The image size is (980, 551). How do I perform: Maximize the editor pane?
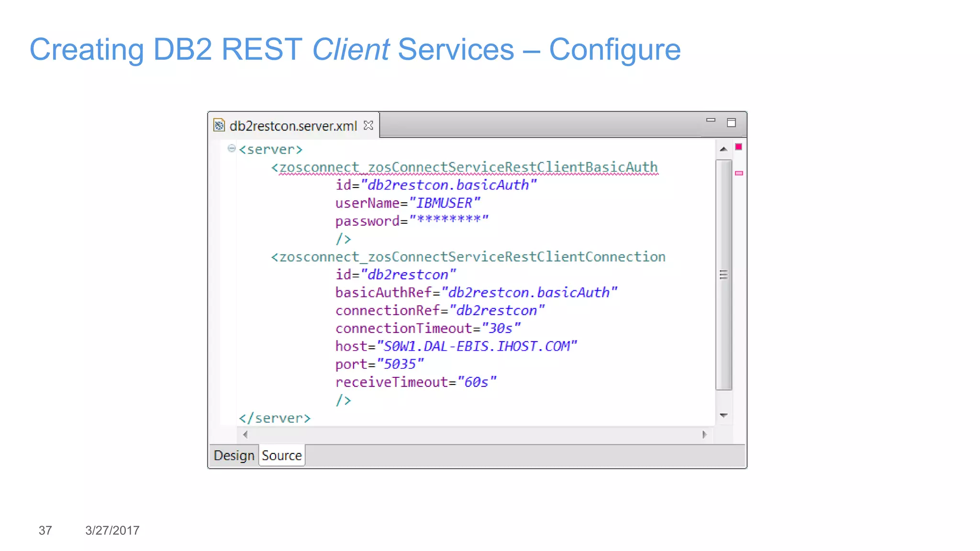731,123
